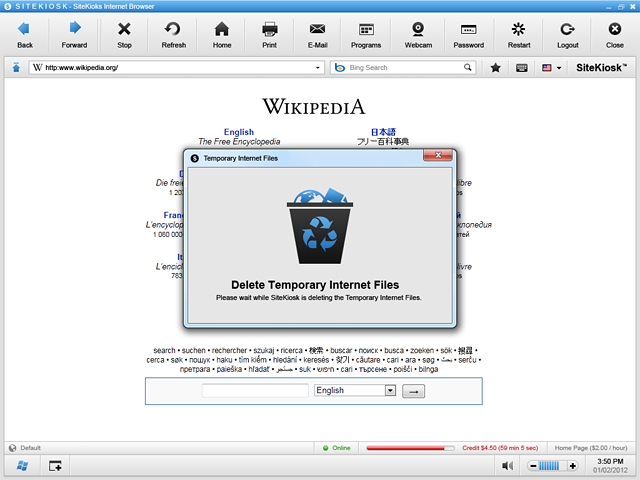Mute the speaker volume
Screen dimensions: 640x480
(x=508, y=466)
